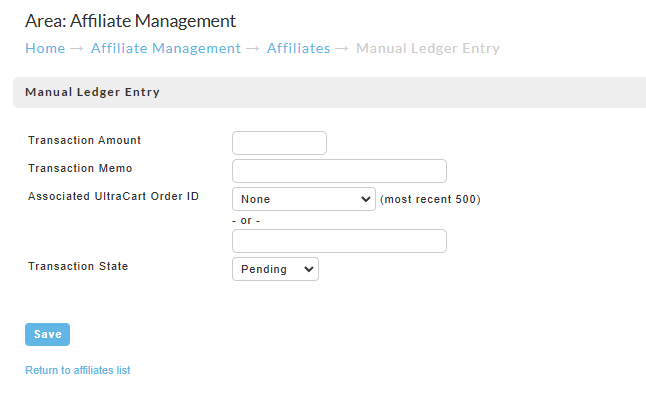The height and width of the screenshot is (395, 646).
Task: Navigate to the Affiliates breadcrumb link
Action: (299, 48)
